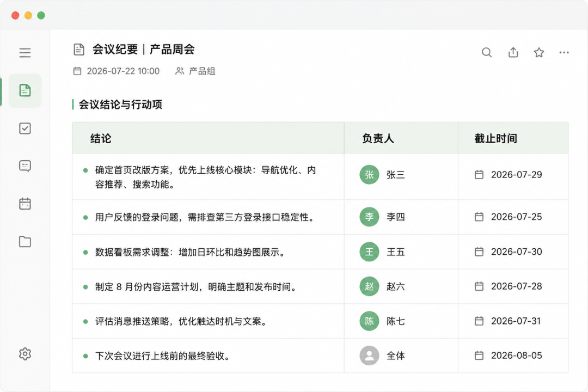Click deadline date 2026-07-28
Screen dimensions: 588x392
coord(516,286)
